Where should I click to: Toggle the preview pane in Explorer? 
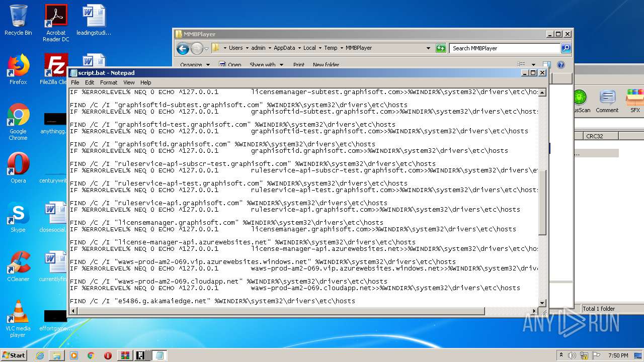[x=547, y=65]
